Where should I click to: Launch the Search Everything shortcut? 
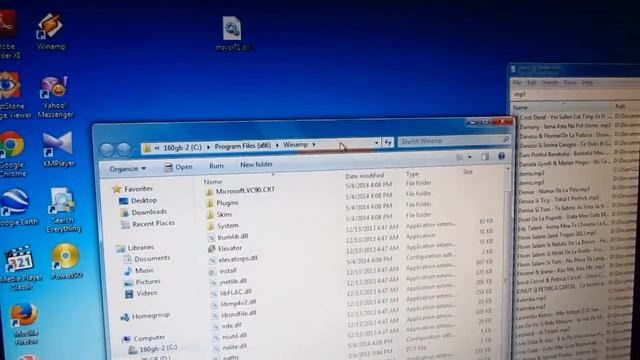click(x=63, y=210)
